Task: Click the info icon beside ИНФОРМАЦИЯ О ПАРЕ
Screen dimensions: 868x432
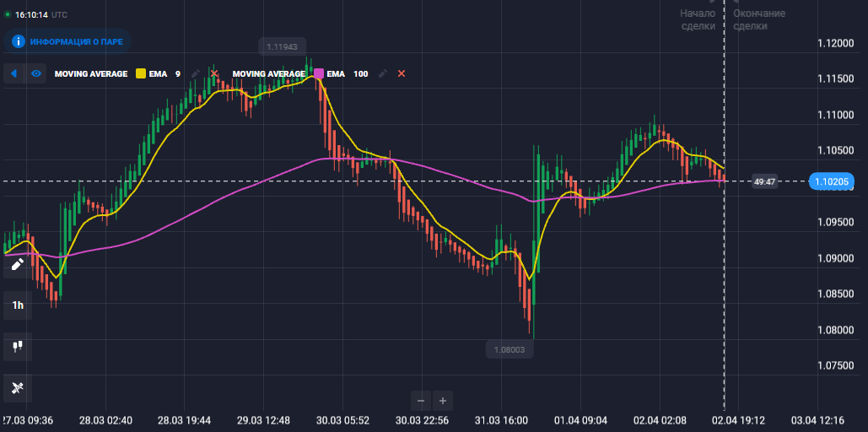Action: tap(18, 40)
